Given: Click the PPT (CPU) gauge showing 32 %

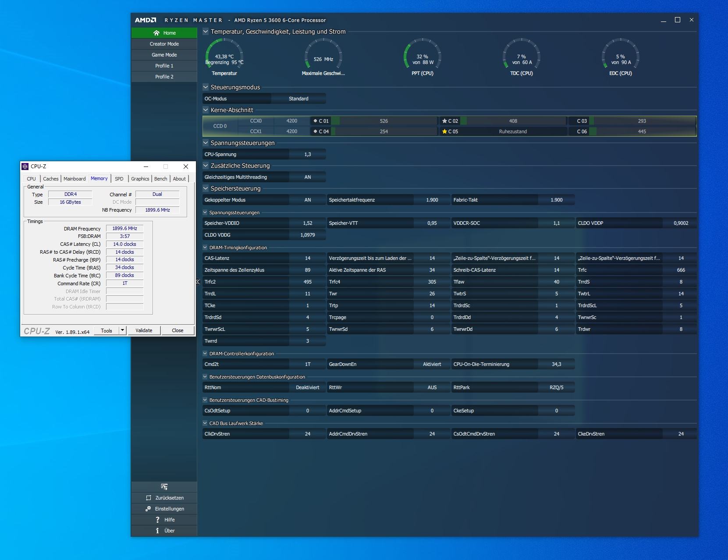Looking at the screenshot, I should (x=423, y=56).
